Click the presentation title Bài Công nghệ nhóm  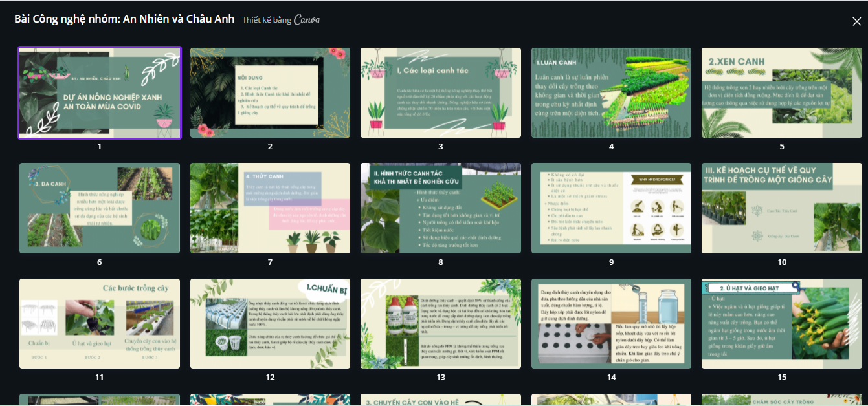[124, 19]
